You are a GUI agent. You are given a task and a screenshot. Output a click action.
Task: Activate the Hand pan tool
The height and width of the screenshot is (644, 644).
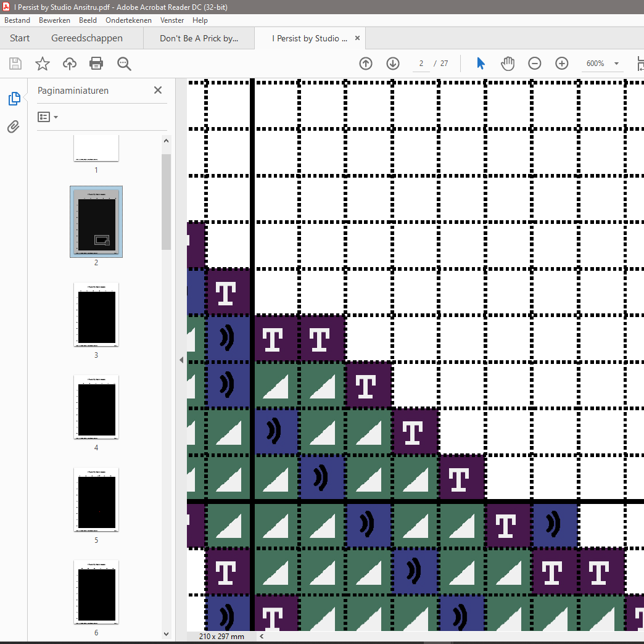click(x=507, y=64)
